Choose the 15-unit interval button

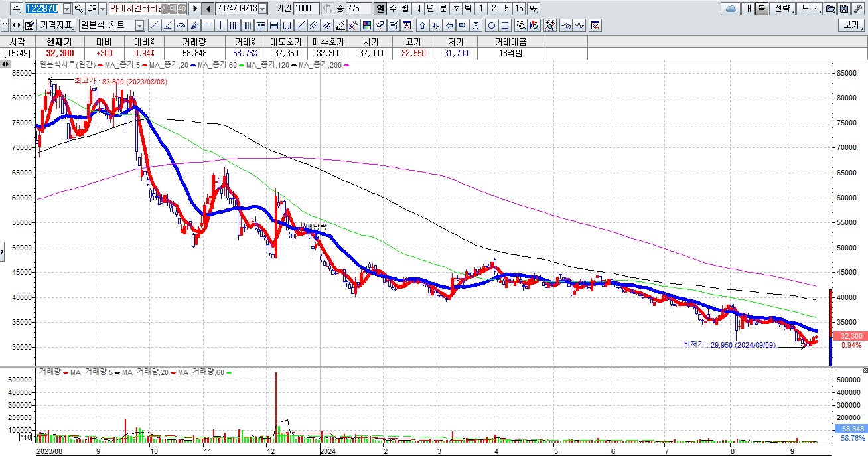[x=519, y=9]
